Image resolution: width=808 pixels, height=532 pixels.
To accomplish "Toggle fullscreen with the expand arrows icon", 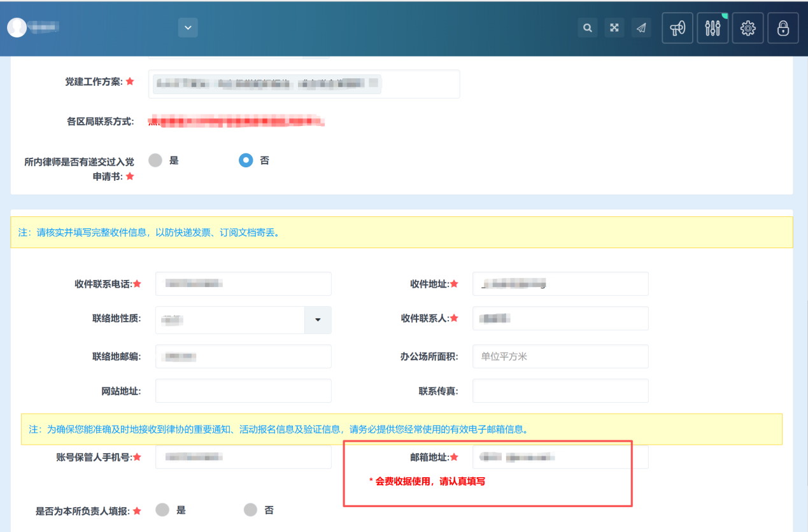I will pos(614,28).
